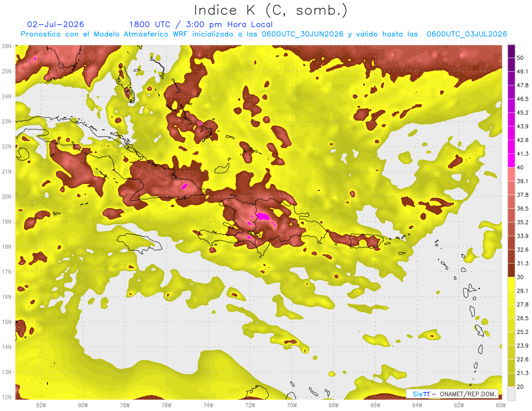Click the 76W longitude label

click(x=166, y=405)
